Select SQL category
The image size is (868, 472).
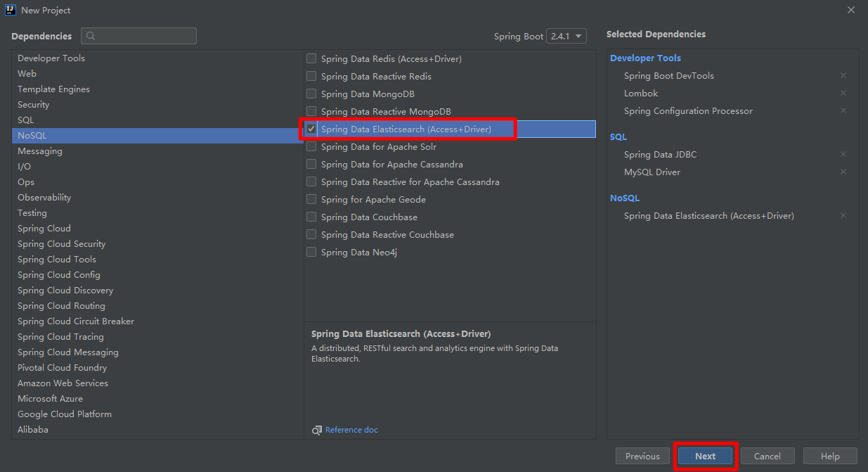(157, 120)
